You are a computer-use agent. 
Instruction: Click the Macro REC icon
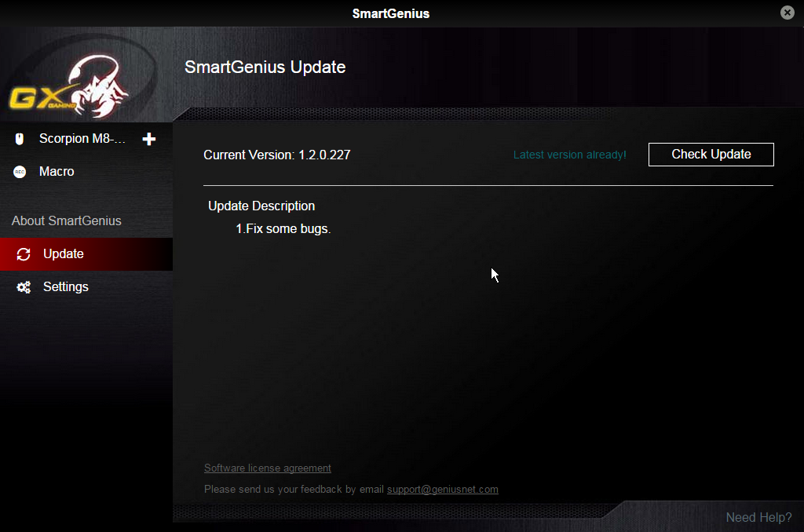pos(20,172)
